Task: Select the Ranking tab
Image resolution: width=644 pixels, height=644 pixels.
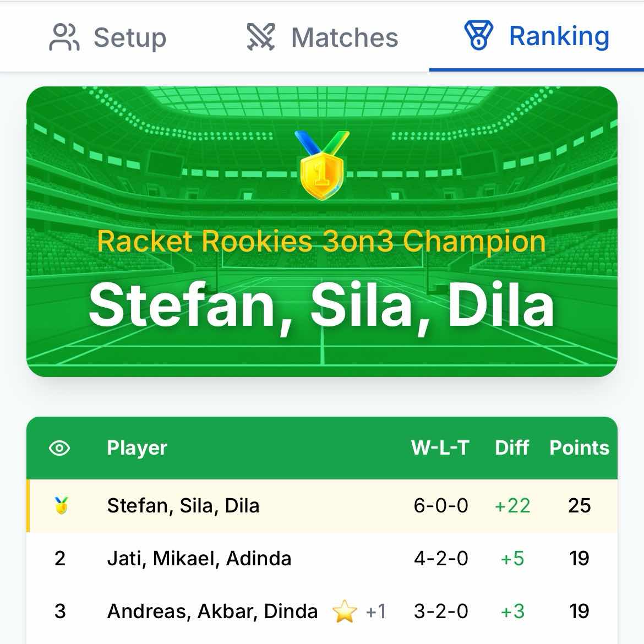Action: (537, 36)
